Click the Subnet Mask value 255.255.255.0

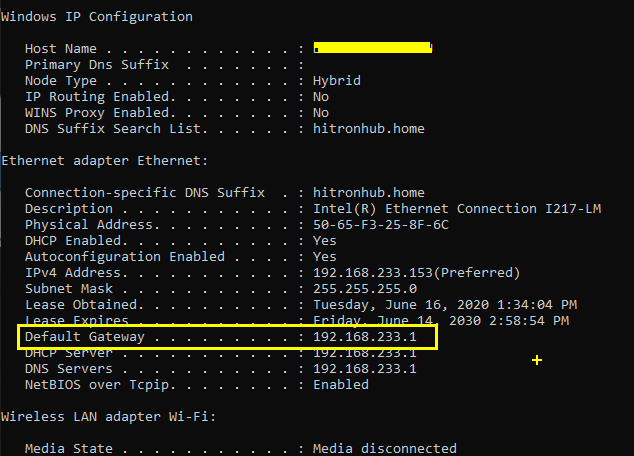(365, 289)
